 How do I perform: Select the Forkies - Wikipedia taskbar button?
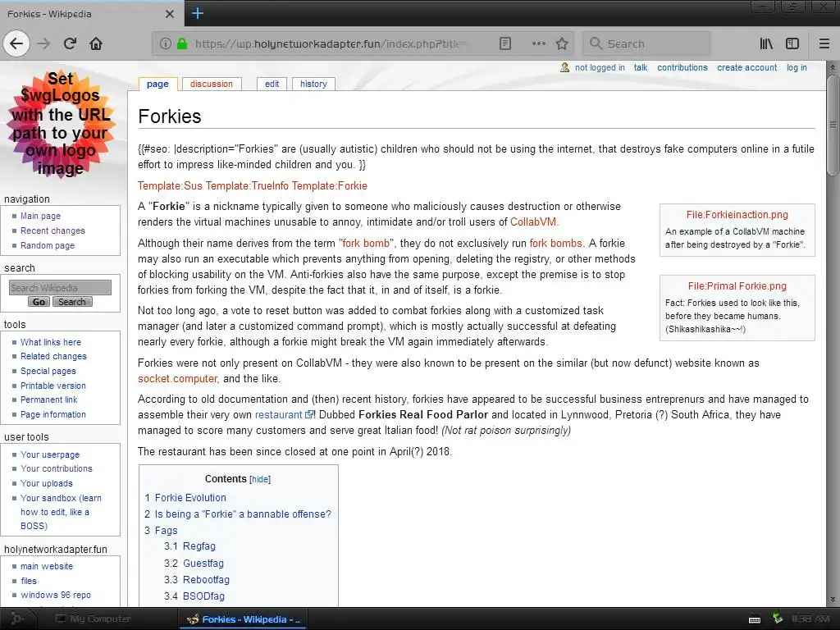[244, 619]
